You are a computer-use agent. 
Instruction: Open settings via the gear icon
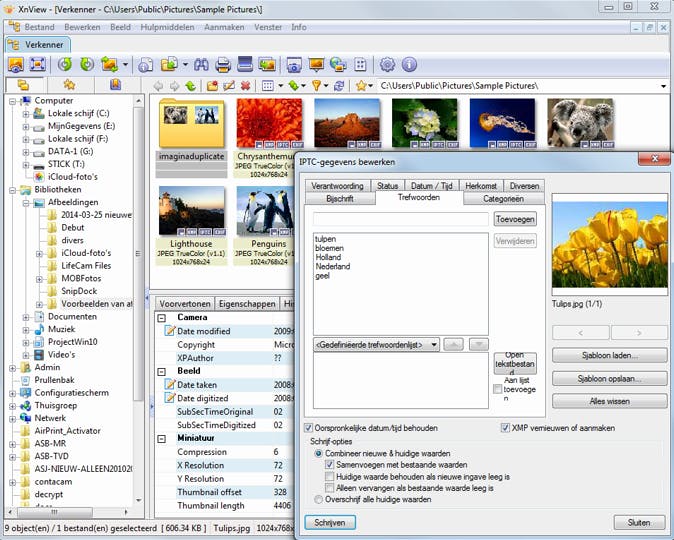tap(387, 64)
